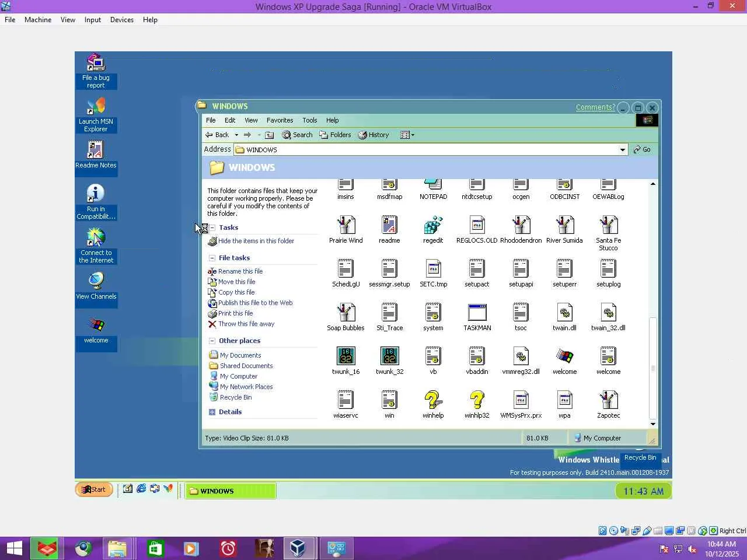This screenshot has width=747, height=560.
Task: Select the winhlp32 help icon
Action: point(477,400)
